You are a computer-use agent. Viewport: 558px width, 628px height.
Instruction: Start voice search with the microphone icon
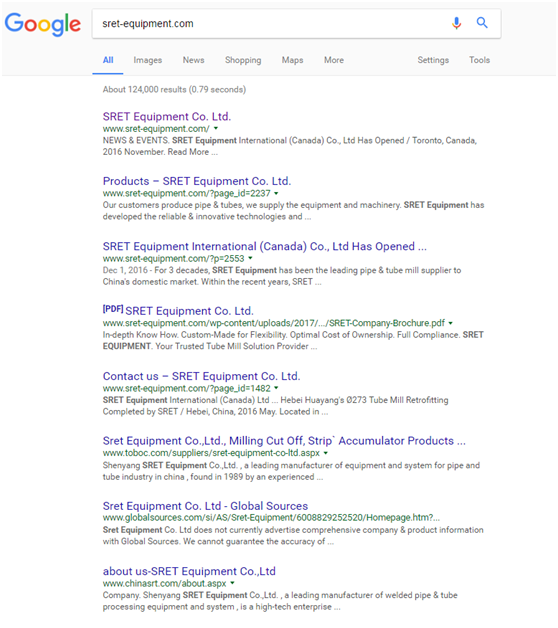pyautogui.click(x=456, y=23)
